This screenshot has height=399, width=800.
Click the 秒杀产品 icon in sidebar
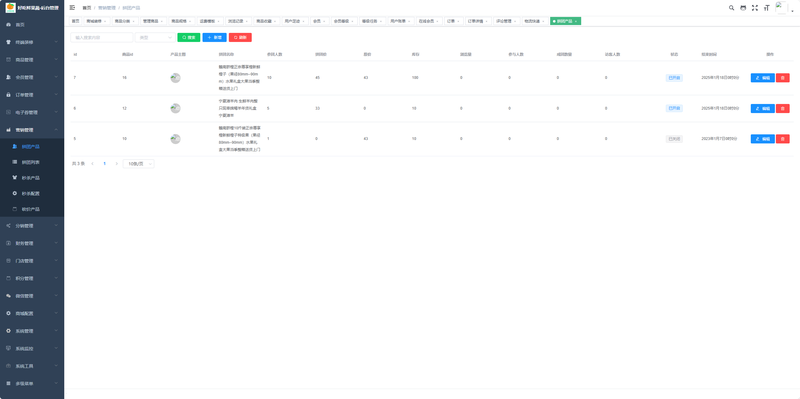[x=15, y=178]
